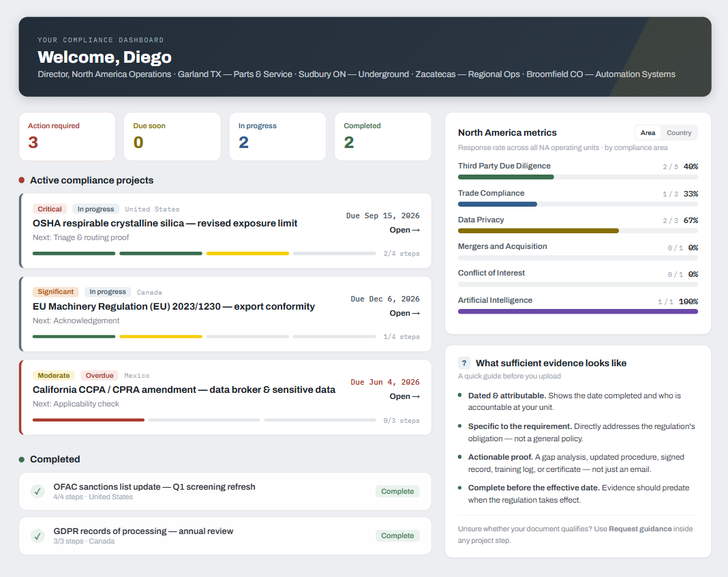
Task: Open OFAC sanctions list update row
Action: 225,491
